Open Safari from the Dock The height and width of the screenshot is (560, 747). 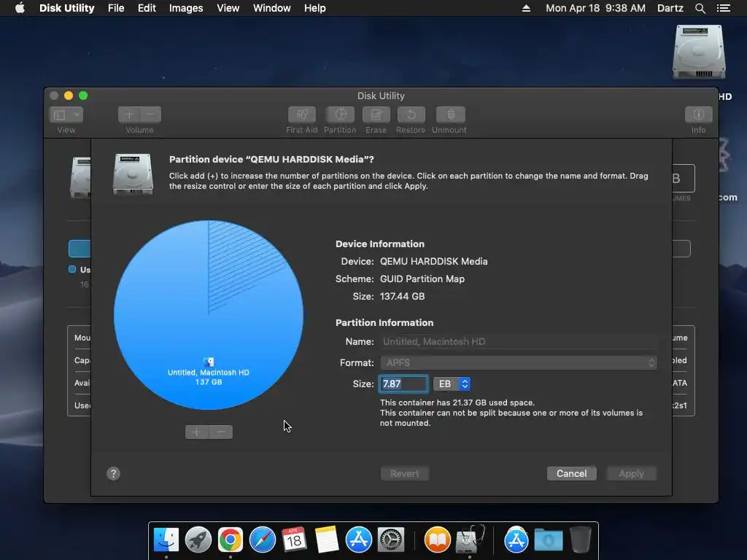tap(263, 540)
